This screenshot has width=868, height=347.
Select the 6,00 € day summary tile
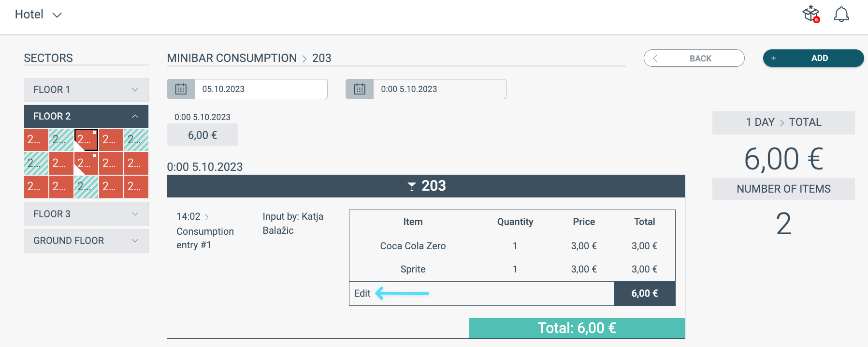202,135
